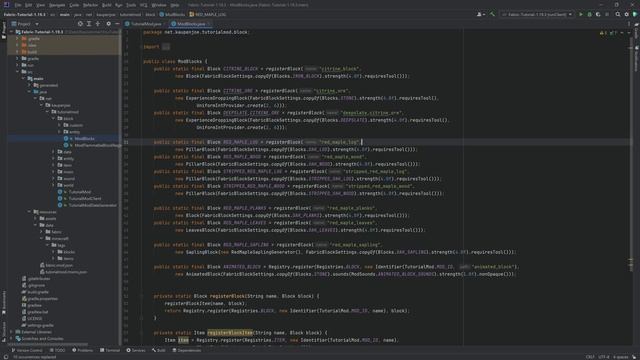Click the JetBrains Toolbox icon at top right
The width and height of the screenshot is (640, 360).
click(635, 14)
